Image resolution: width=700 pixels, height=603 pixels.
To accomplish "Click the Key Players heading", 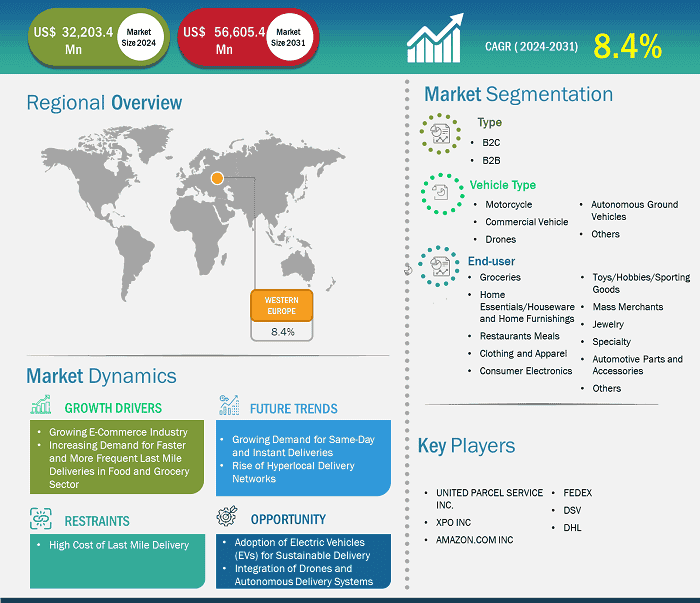I will [x=467, y=446].
